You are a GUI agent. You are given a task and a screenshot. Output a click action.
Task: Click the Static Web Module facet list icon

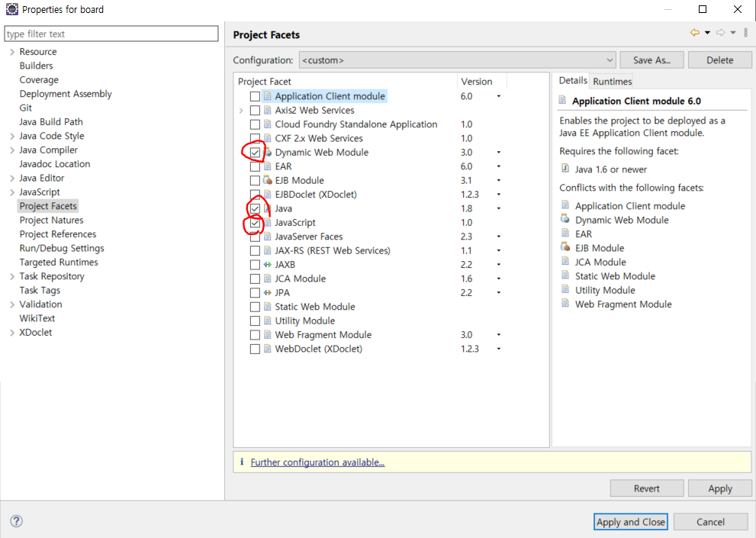268,307
